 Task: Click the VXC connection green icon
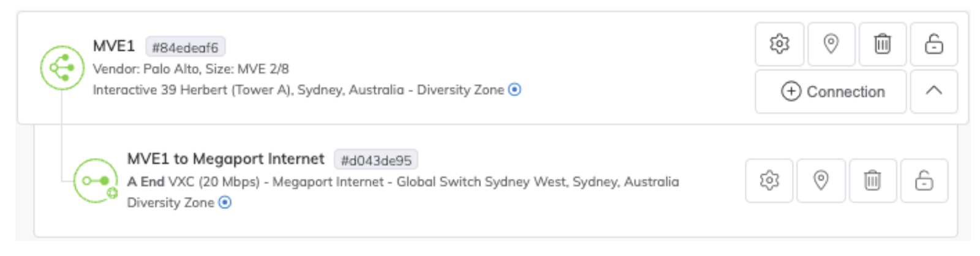click(x=96, y=181)
